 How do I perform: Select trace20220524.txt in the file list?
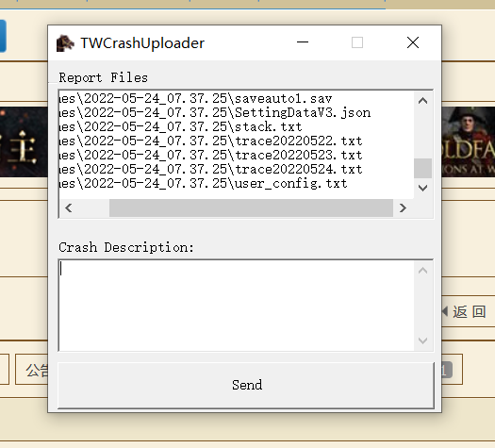pos(211,170)
